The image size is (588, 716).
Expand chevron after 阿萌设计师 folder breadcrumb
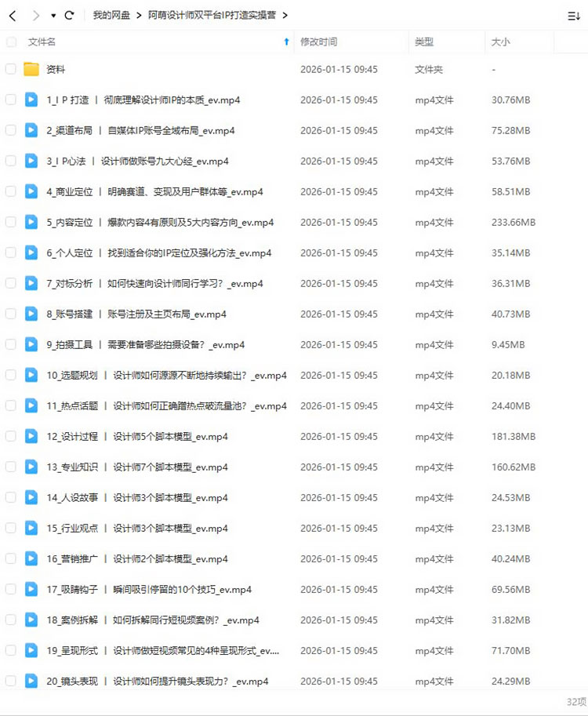point(285,16)
